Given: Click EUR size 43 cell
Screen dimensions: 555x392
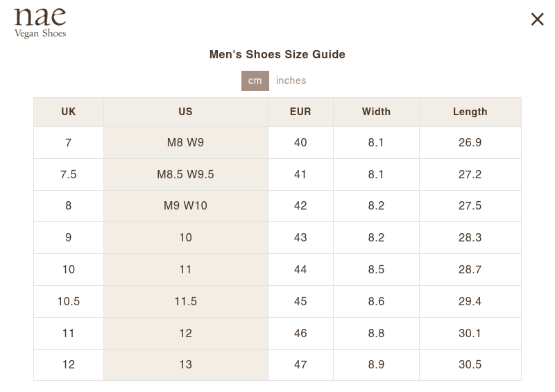Looking at the screenshot, I should point(300,238).
